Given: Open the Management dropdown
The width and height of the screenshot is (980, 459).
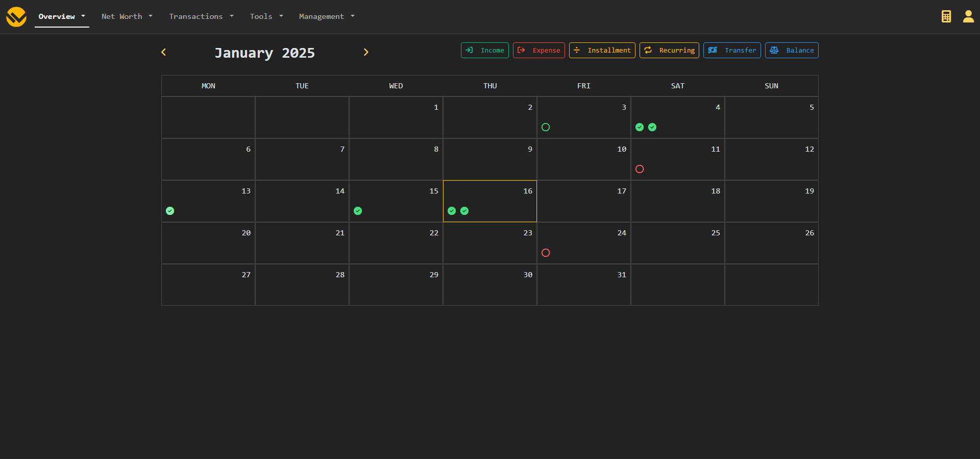Looking at the screenshot, I should pyautogui.click(x=327, y=16).
